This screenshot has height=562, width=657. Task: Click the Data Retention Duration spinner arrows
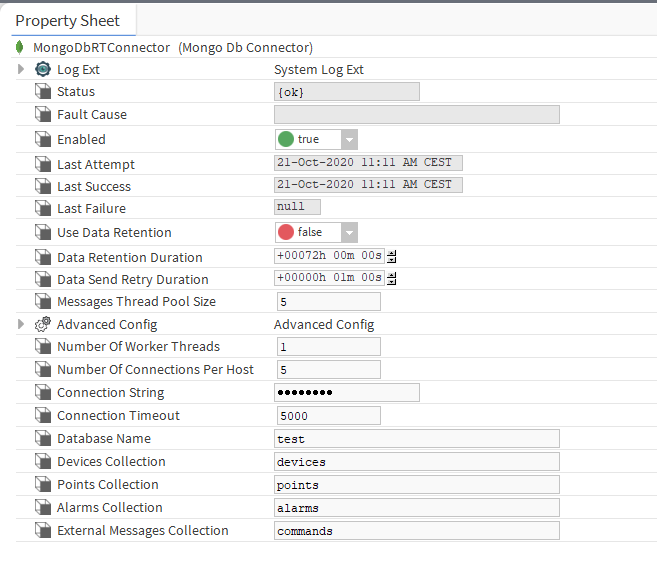click(x=391, y=257)
